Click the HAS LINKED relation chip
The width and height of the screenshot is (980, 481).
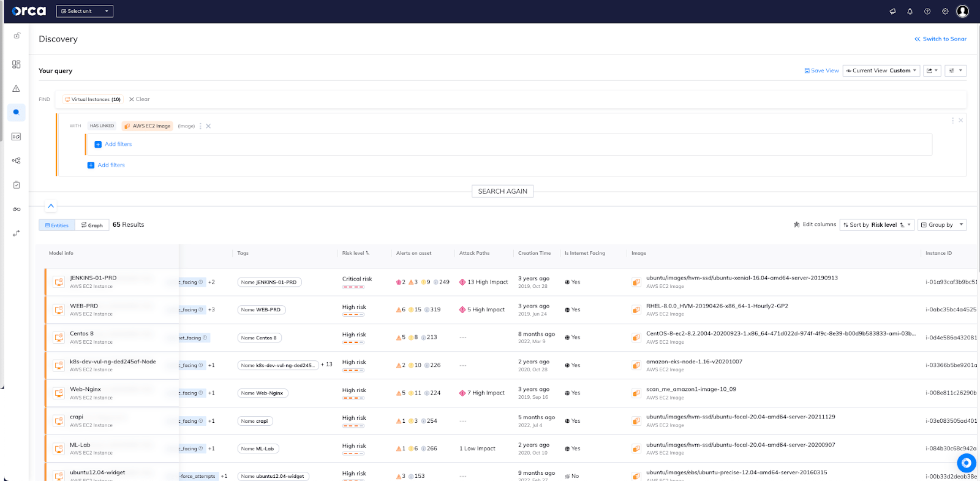102,126
